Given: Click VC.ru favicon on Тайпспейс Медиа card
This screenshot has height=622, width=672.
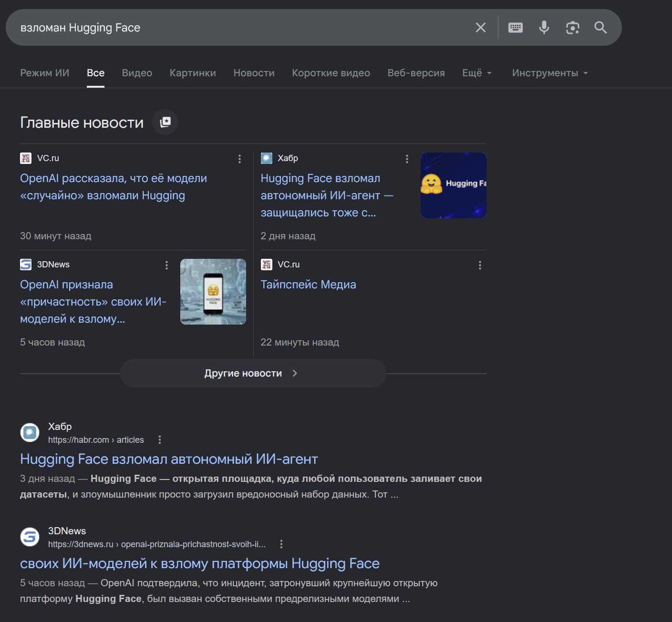Looking at the screenshot, I should [x=267, y=265].
